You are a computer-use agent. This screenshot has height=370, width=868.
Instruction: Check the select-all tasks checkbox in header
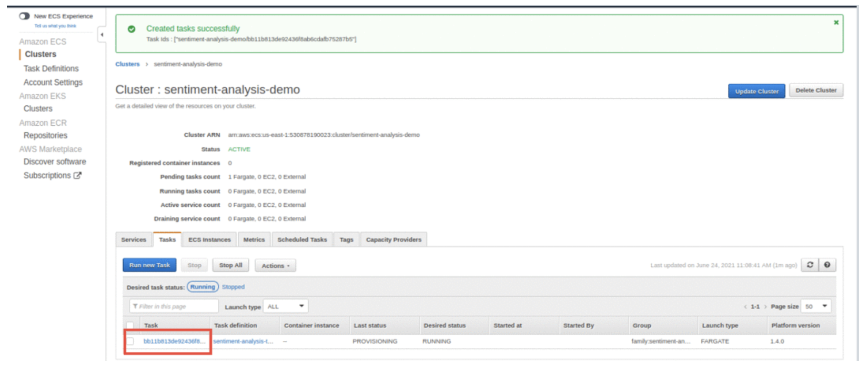pos(130,325)
